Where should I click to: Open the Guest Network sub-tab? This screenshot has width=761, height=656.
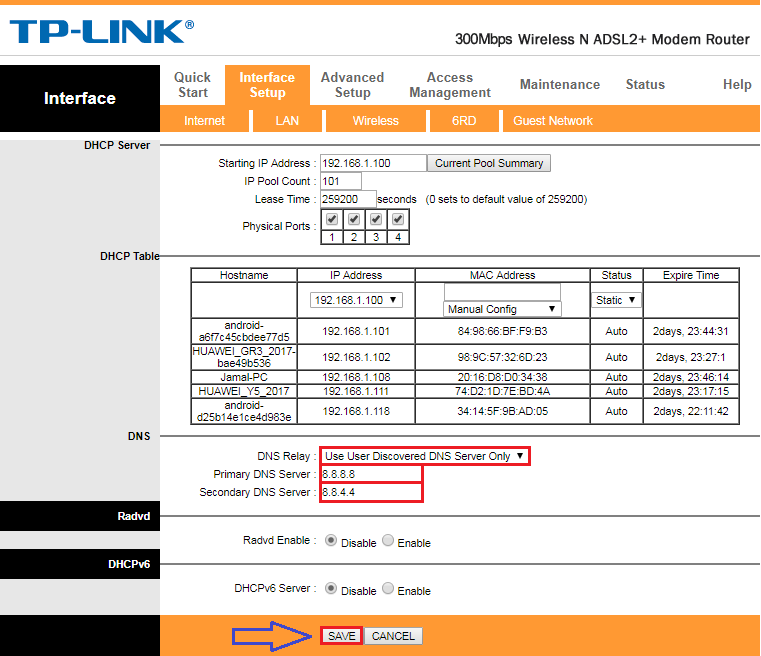[553, 120]
